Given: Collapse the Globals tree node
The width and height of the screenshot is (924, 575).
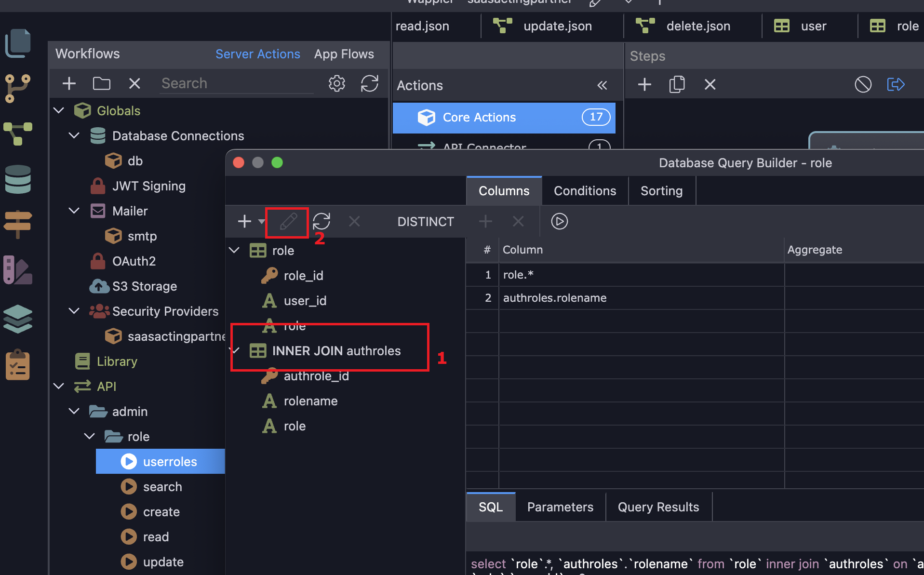Looking at the screenshot, I should pyautogui.click(x=59, y=110).
